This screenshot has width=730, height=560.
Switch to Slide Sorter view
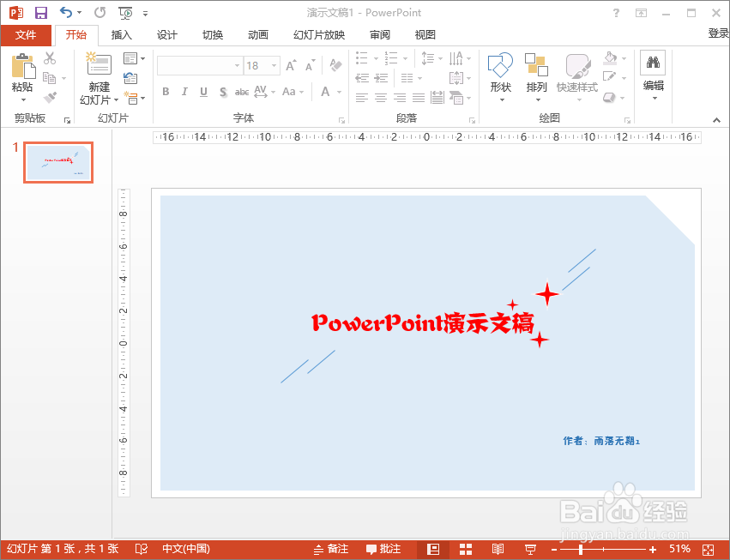click(466, 550)
